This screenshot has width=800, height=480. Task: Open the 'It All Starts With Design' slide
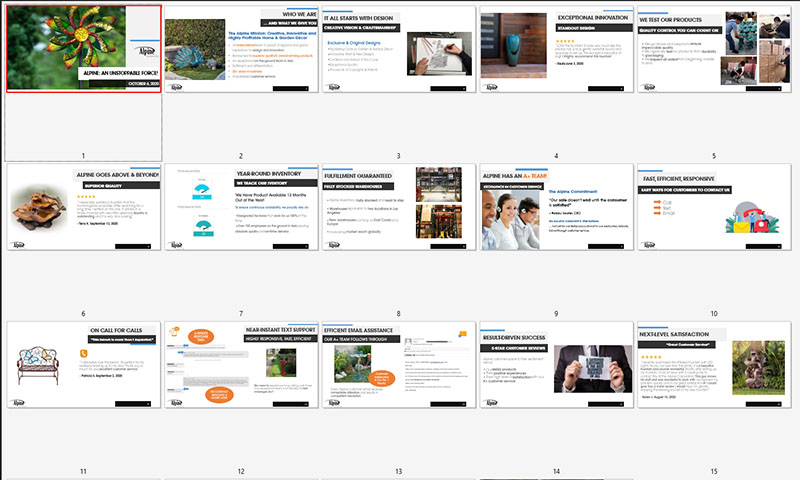click(x=398, y=48)
